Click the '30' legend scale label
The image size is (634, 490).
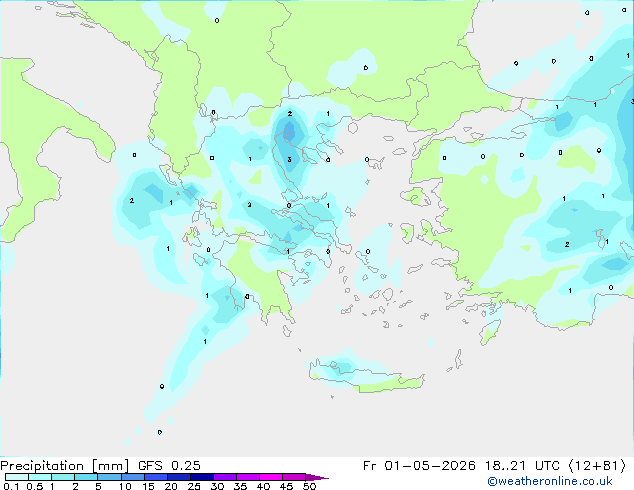click(x=218, y=486)
